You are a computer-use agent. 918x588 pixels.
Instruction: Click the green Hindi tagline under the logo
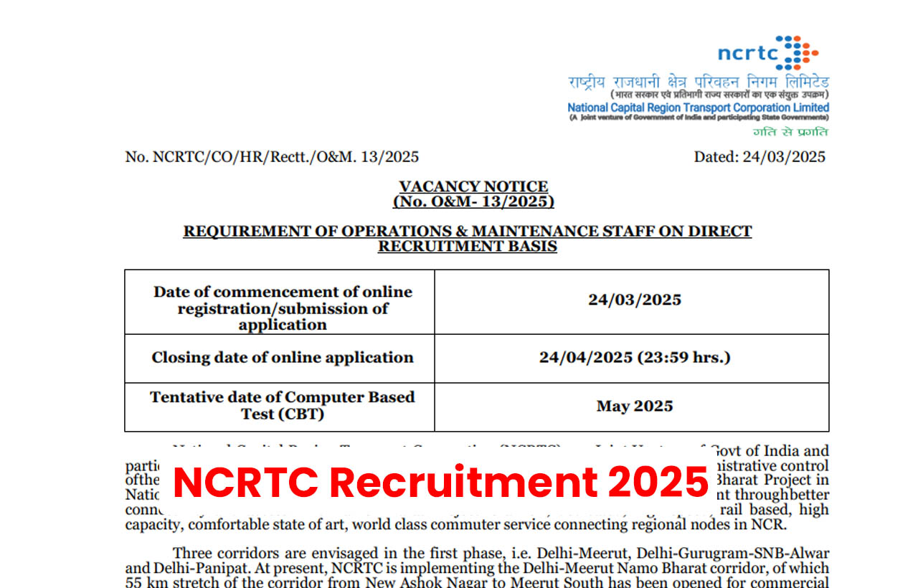(x=790, y=132)
